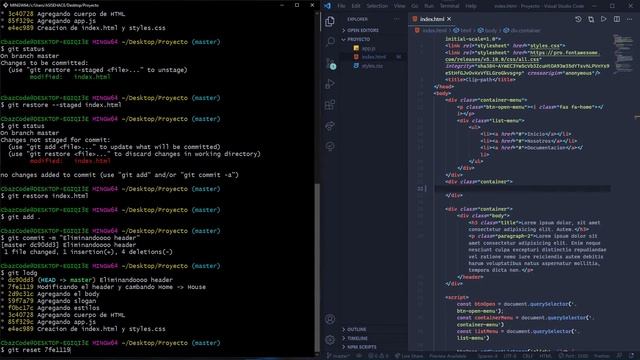This screenshot has width=640, height=360.
Task: Click Live Share in the status bar
Action: click(409, 356)
